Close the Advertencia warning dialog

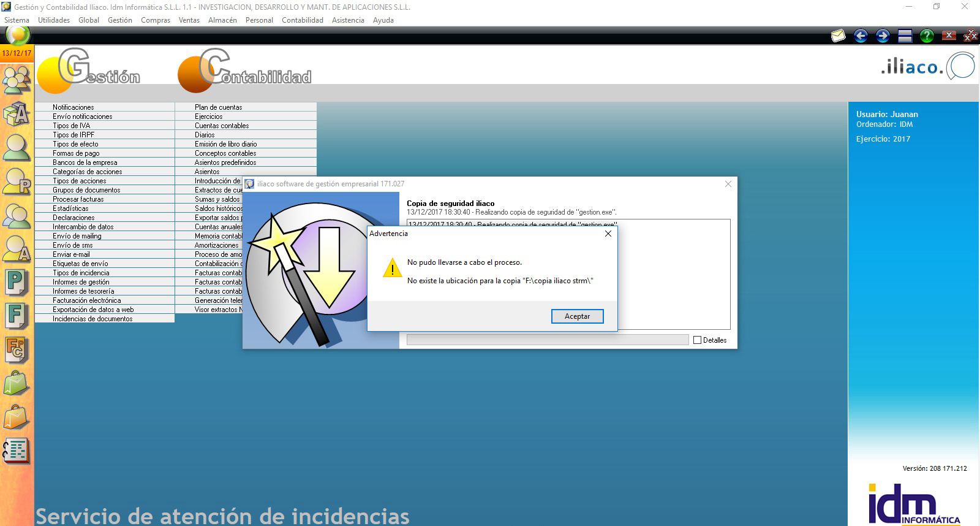[608, 234]
